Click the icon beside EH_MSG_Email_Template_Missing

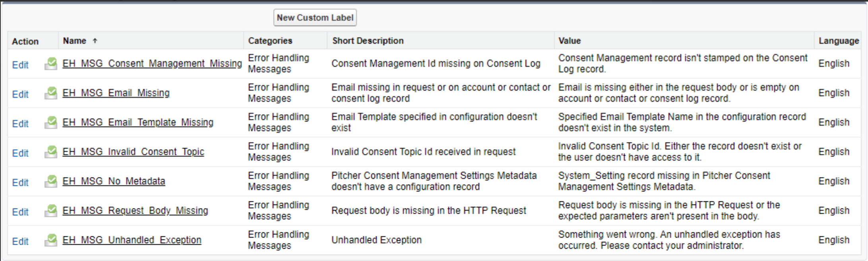(50, 123)
